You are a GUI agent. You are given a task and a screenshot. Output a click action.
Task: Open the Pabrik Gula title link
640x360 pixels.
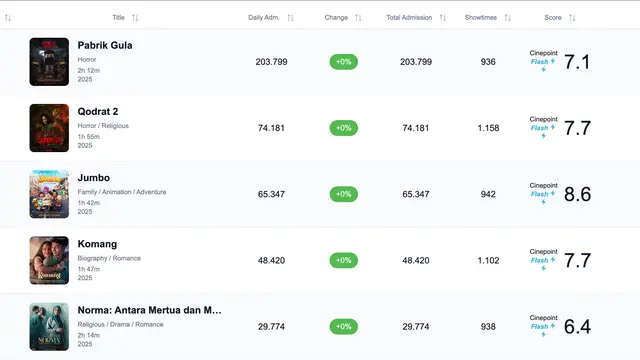click(x=105, y=45)
